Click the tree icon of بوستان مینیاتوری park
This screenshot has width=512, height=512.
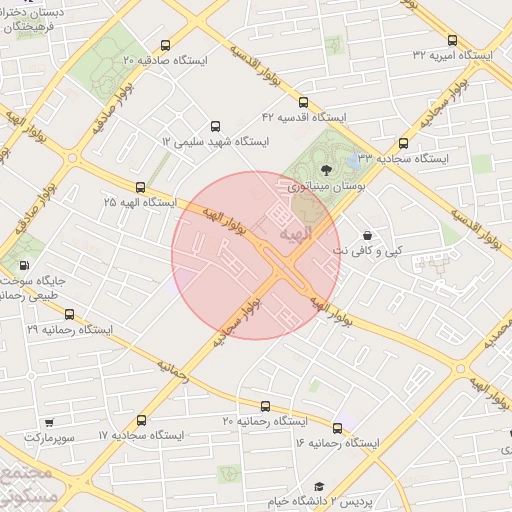(326, 170)
